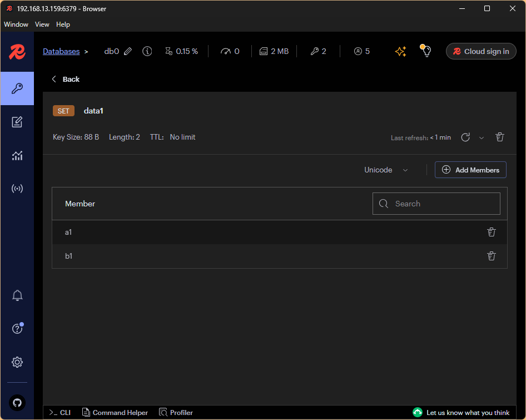
Task: Click the 2 MB memory indicator
Action: (x=274, y=51)
